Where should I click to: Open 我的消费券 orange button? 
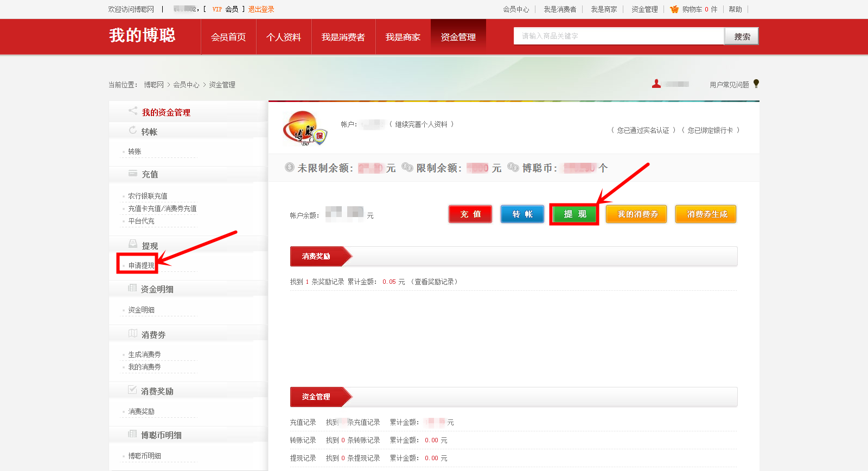[x=636, y=214]
